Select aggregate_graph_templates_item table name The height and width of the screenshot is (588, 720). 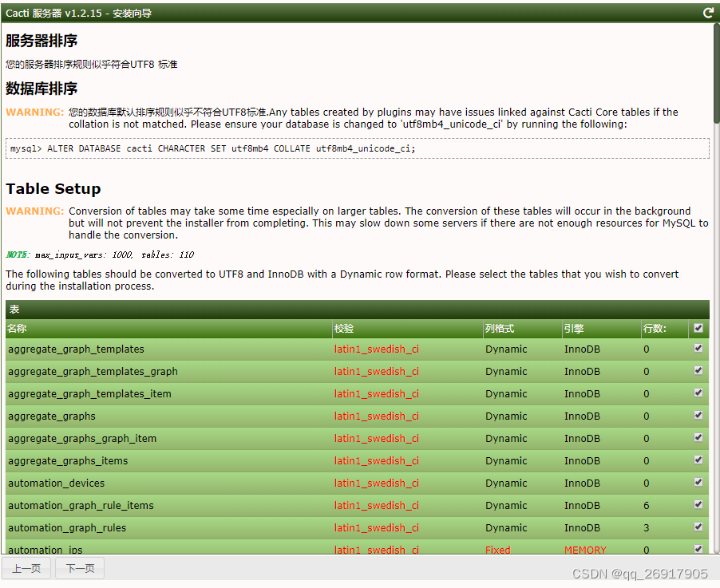[x=89, y=394]
